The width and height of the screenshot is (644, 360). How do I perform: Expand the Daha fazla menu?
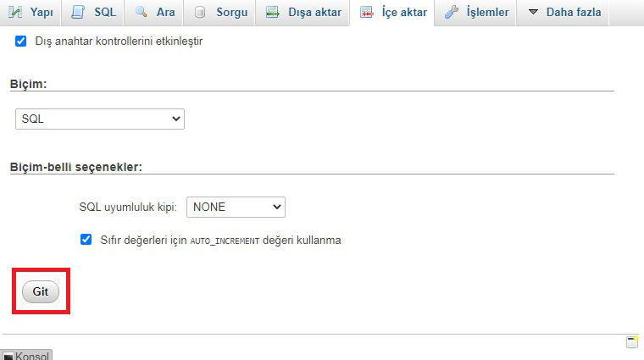(x=563, y=13)
